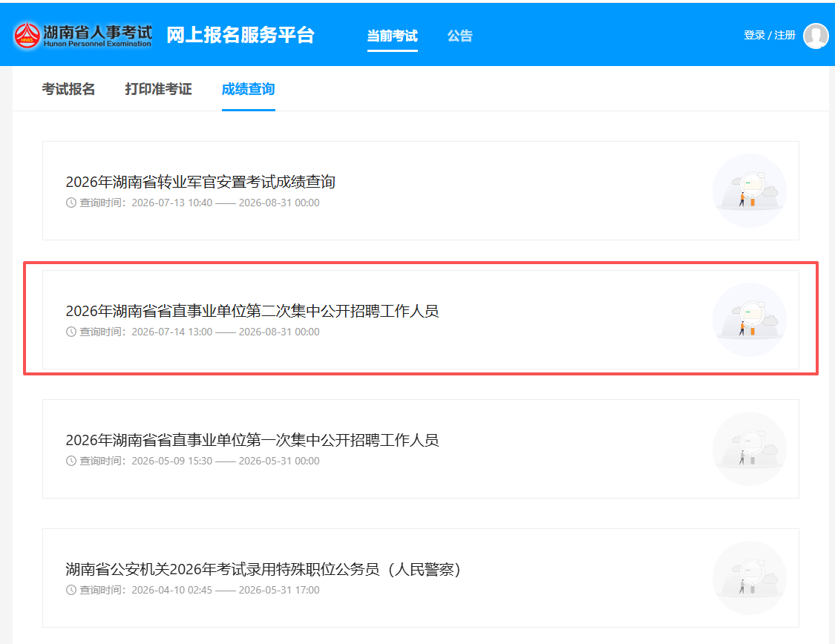Click clock icon beside 2026-05-09 15:30 time
Screen dimensions: 835x644
click(x=71, y=461)
